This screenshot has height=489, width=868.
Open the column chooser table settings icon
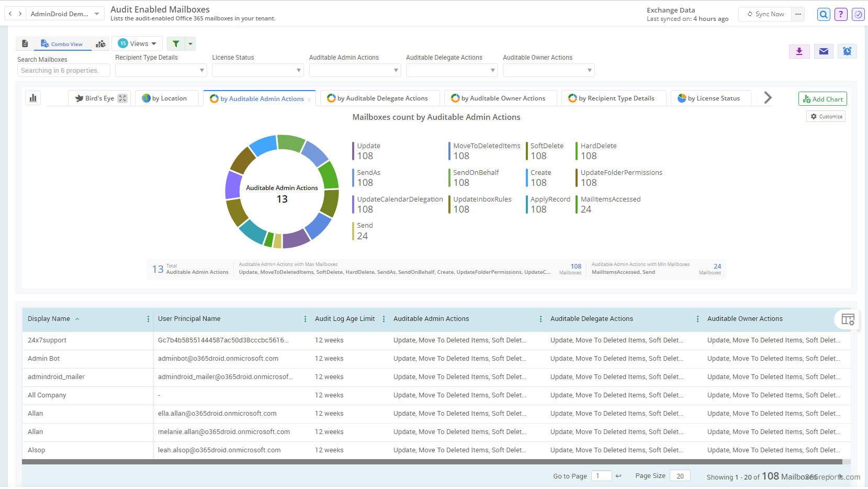[848, 319]
